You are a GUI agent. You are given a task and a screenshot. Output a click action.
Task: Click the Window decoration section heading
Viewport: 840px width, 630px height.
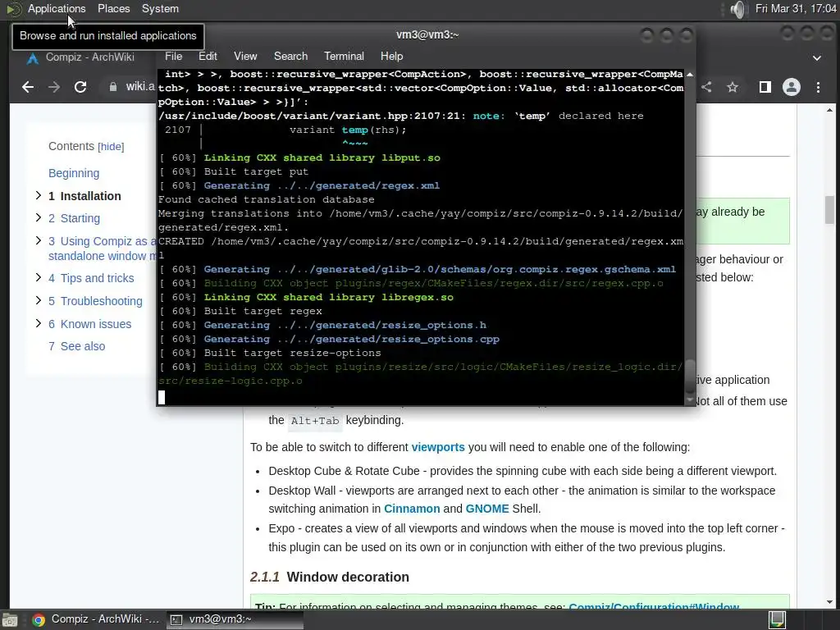tap(348, 577)
